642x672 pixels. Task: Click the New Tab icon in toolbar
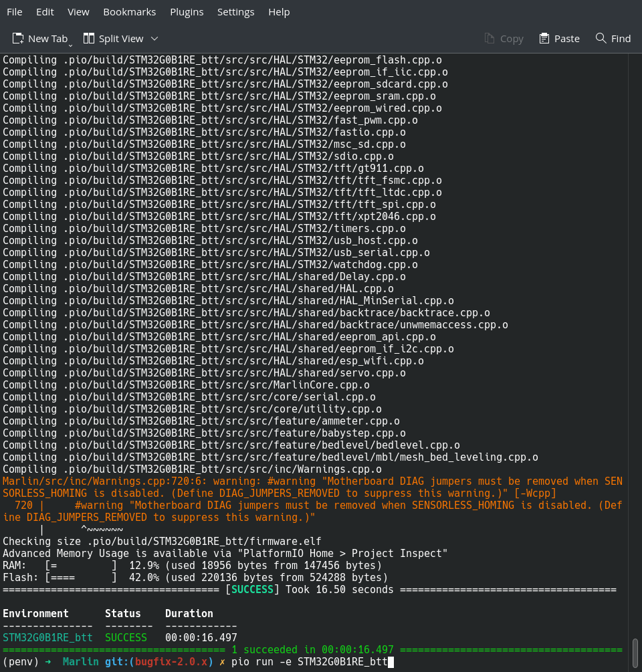(18, 39)
